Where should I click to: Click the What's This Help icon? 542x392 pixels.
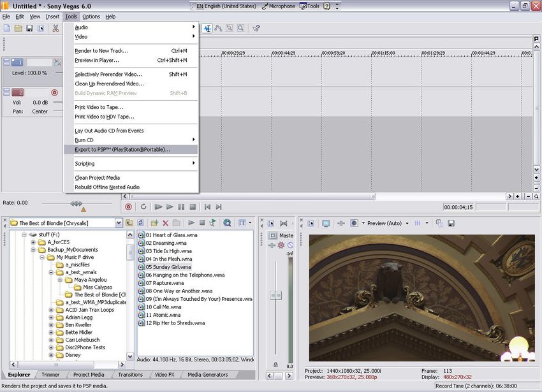tap(256, 28)
